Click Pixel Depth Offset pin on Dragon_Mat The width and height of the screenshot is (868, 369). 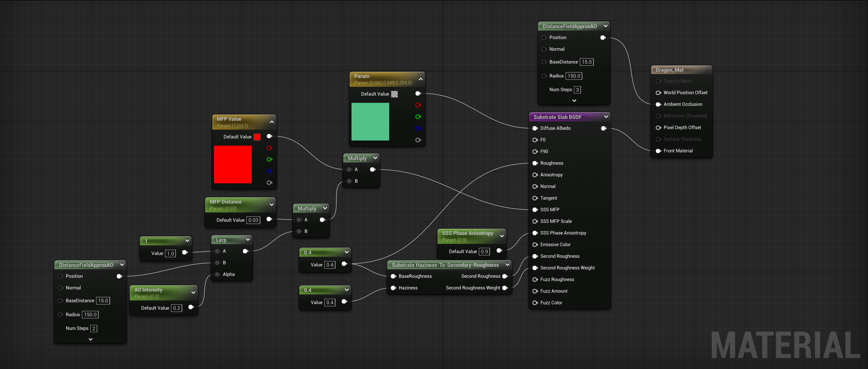(658, 128)
